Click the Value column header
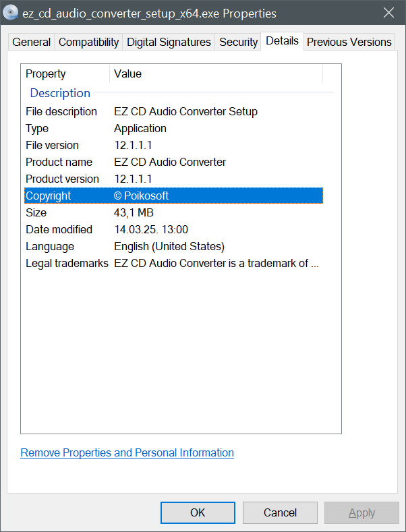 tap(216, 73)
